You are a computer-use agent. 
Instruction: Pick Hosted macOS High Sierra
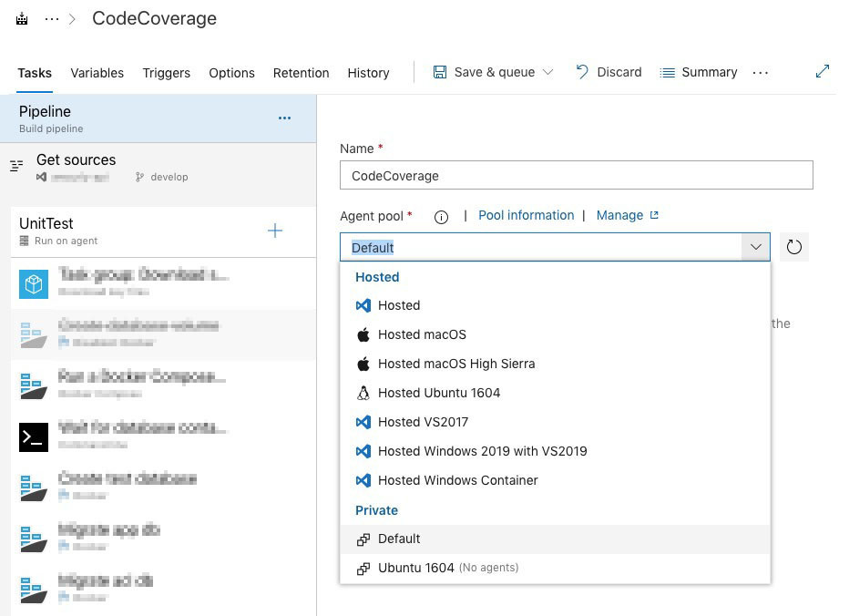[555, 364]
